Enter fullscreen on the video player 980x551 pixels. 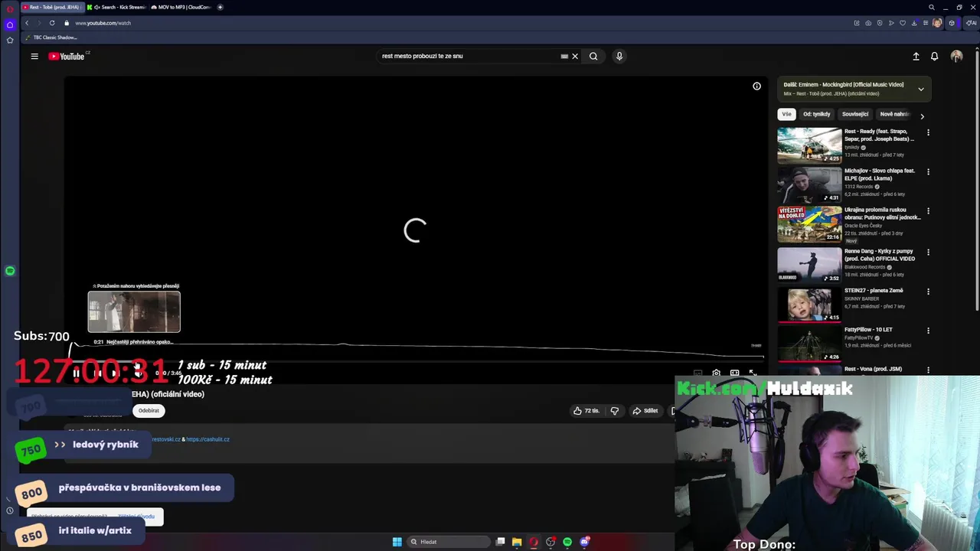(752, 373)
